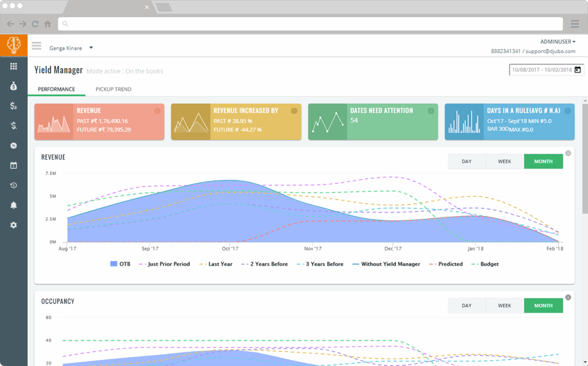Open the percent badge sidebar icon
The image size is (588, 366).
(x=14, y=146)
